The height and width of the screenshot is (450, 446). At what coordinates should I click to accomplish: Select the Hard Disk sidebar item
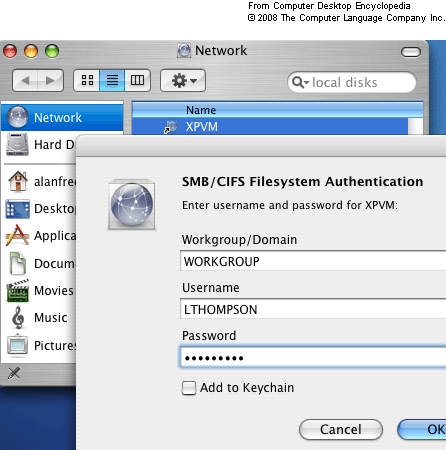(x=39, y=145)
